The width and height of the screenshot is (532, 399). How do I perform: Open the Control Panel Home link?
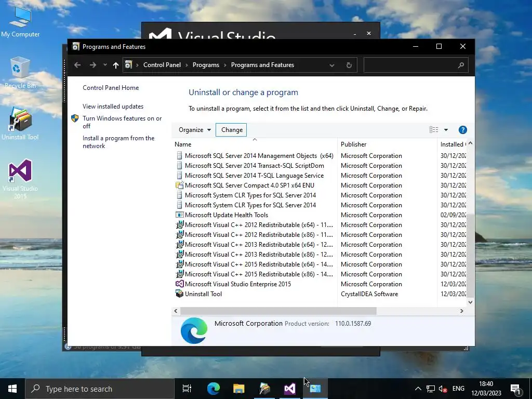[x=111, y=87]
